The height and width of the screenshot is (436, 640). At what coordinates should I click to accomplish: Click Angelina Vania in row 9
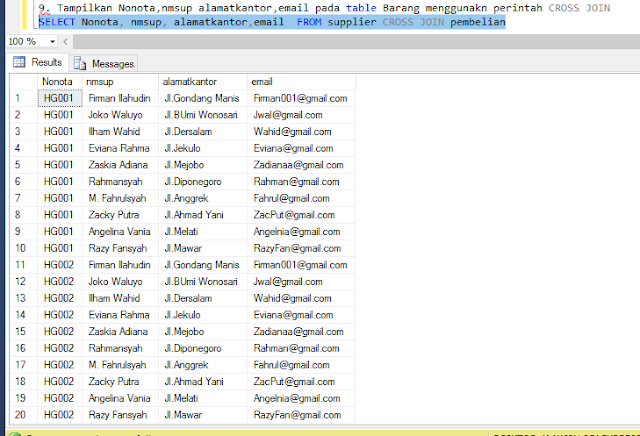(x=119, y=231)
